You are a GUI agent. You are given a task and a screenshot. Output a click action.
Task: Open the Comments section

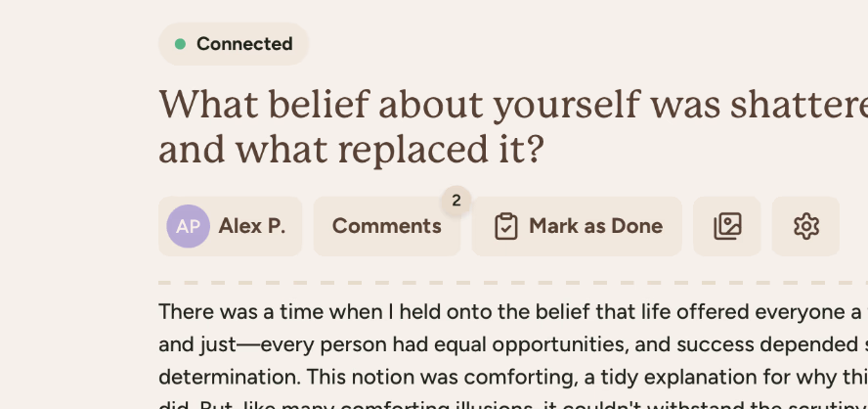386,226
